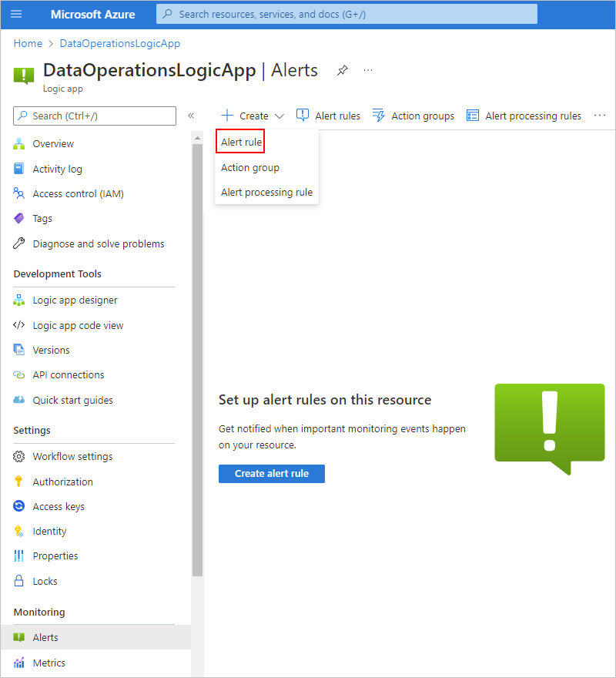Click the Locks padlock icon
616x678 pixels.
[x=19, y=581]
